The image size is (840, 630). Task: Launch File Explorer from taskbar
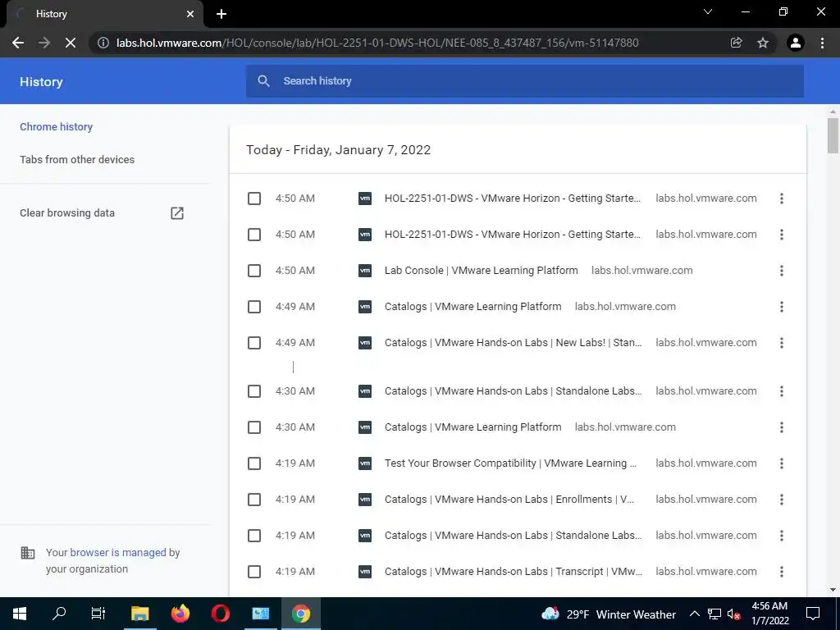pyautogui.click(x=139, y=614)
